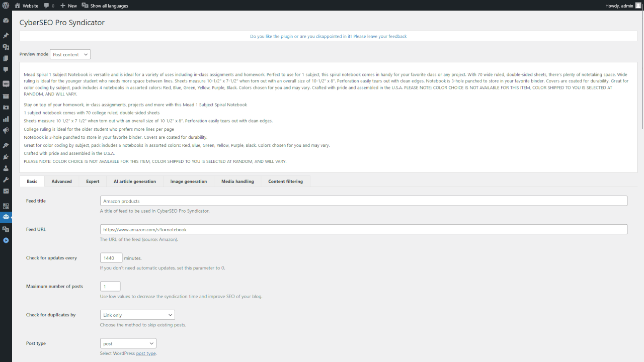Click the Maximum number of posts label
The height and width of the screenshot is (362, 644).
pyautogui.click(x=54, y=286)
